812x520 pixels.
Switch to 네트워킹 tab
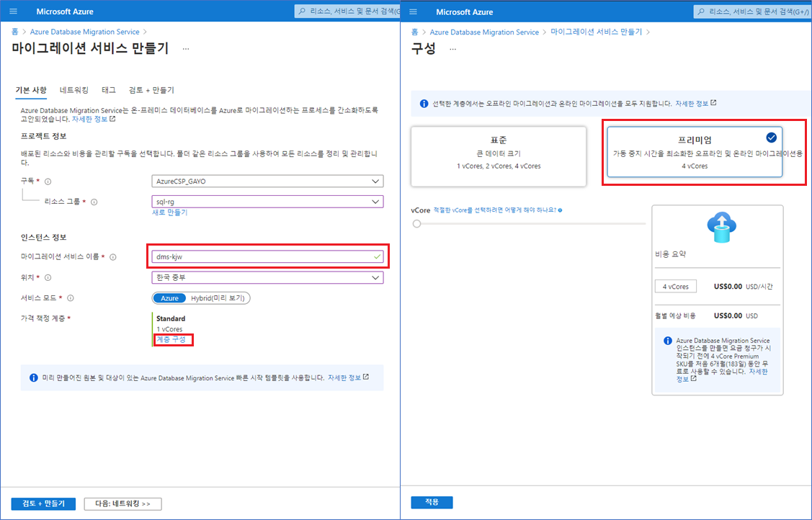pos(74,90)
